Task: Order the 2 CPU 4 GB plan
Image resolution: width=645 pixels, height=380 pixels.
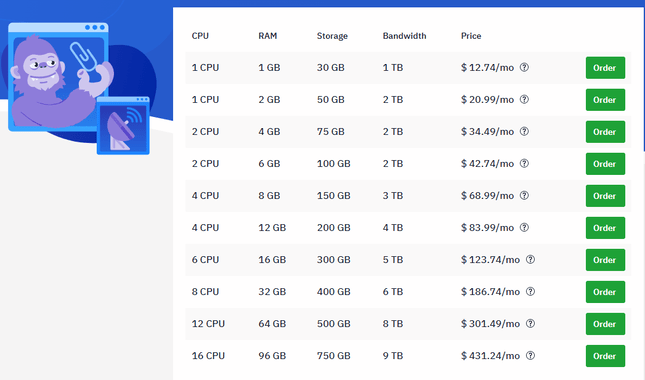Action: pos(605,132)
